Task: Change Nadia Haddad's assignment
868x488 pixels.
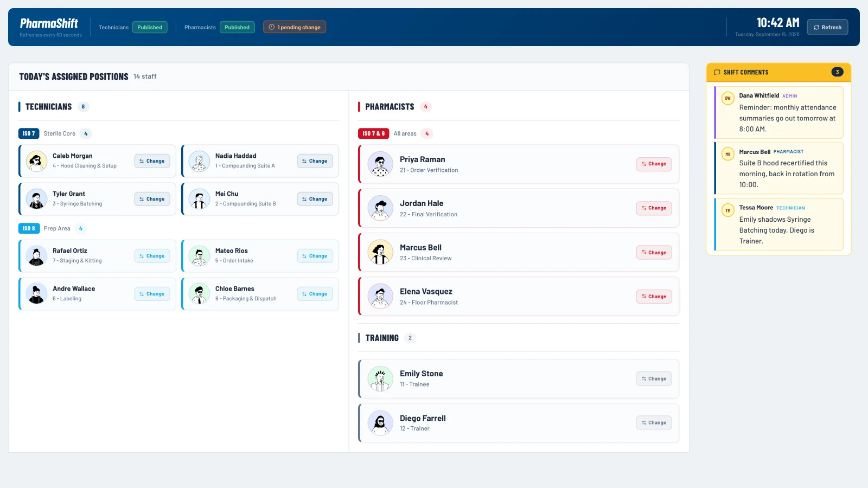Action: tap(315, 161)
